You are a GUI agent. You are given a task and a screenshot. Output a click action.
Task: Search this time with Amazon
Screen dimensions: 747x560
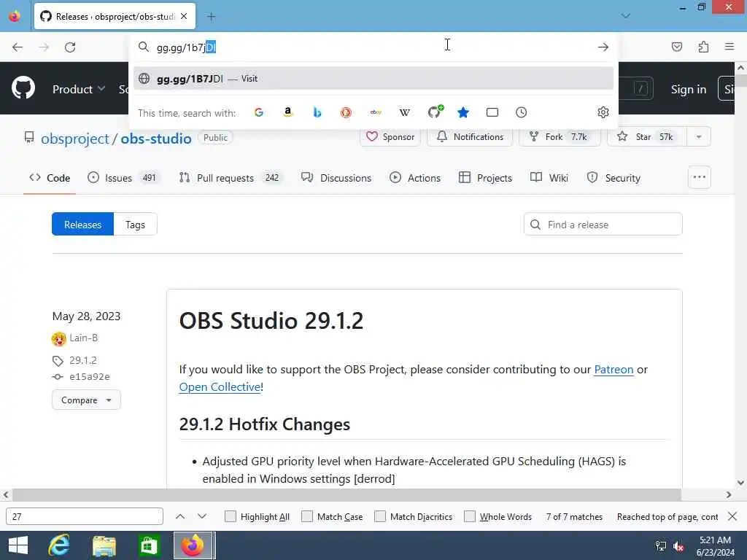pyautogui.click(x=287, y=112)
